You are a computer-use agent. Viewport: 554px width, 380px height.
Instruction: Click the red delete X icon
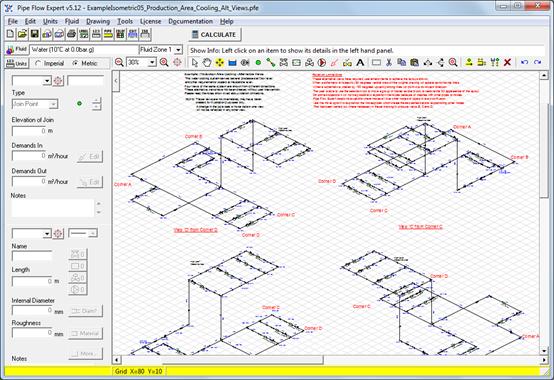(508, 63)
